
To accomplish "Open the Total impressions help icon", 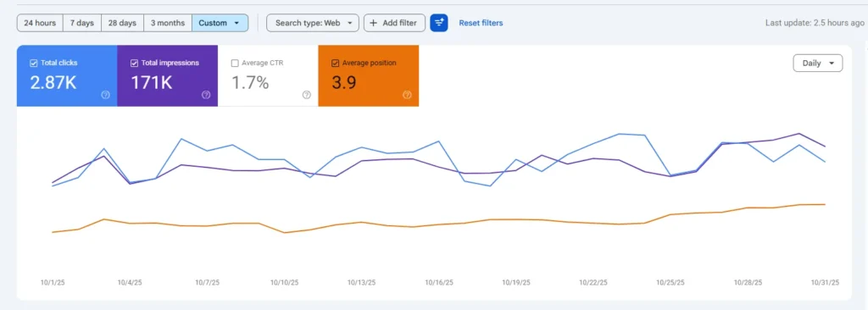I will coord(206,95).
